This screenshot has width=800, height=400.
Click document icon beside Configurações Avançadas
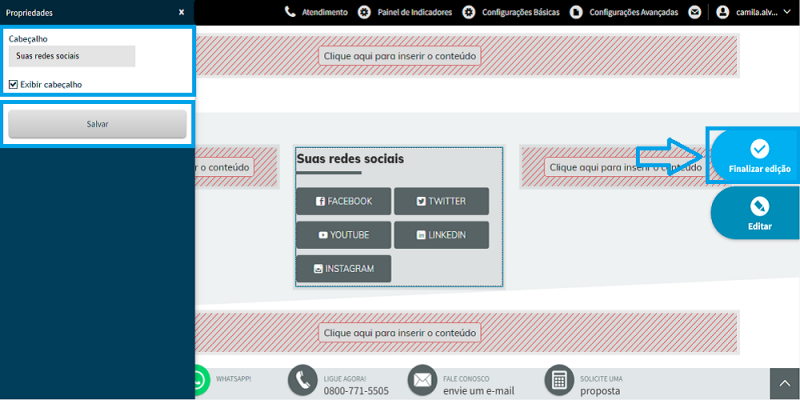click(576, 12)
